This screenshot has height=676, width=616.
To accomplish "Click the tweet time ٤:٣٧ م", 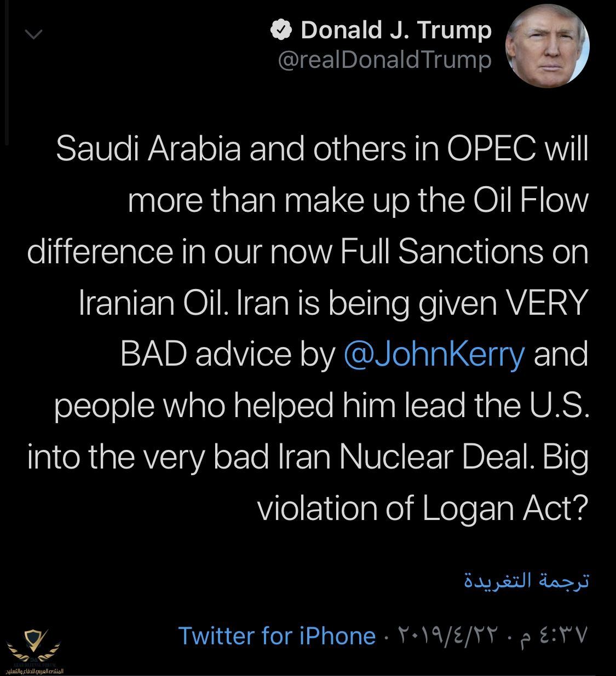I will tap(553, 636).
